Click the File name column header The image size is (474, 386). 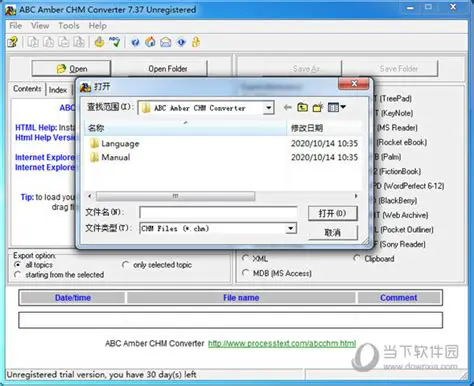[241, 298]
